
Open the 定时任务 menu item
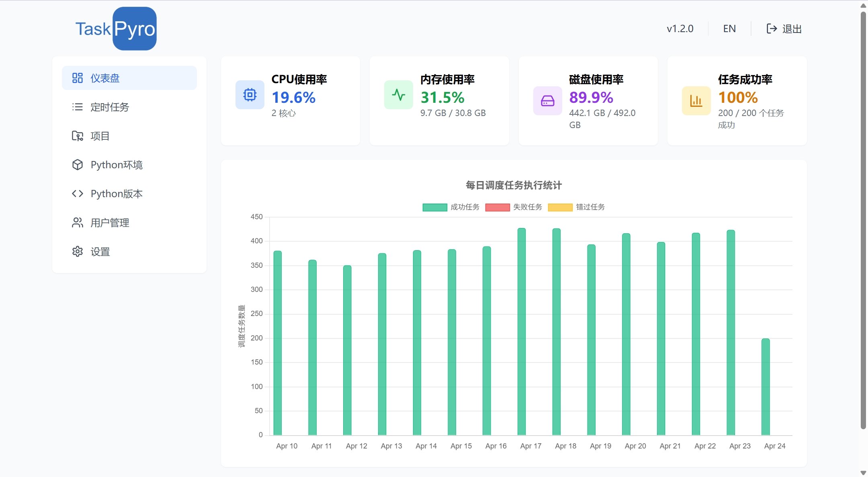pos(109,107)
